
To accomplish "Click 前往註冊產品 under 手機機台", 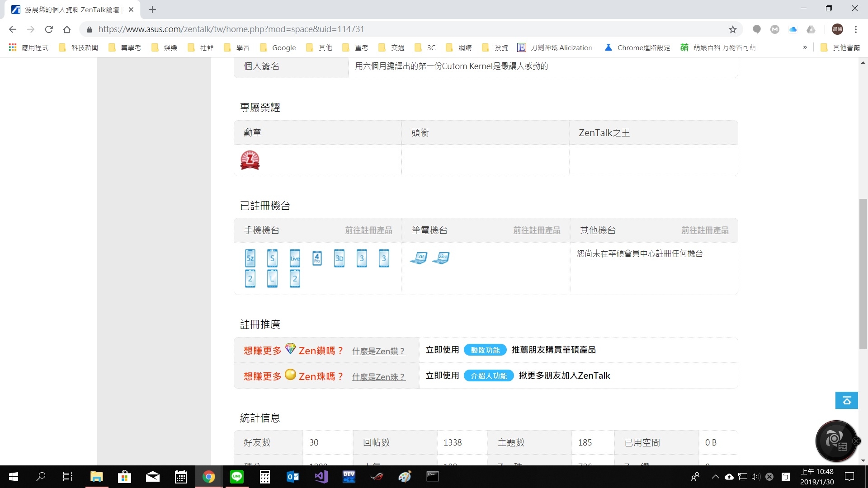I will tap(368, 230).
